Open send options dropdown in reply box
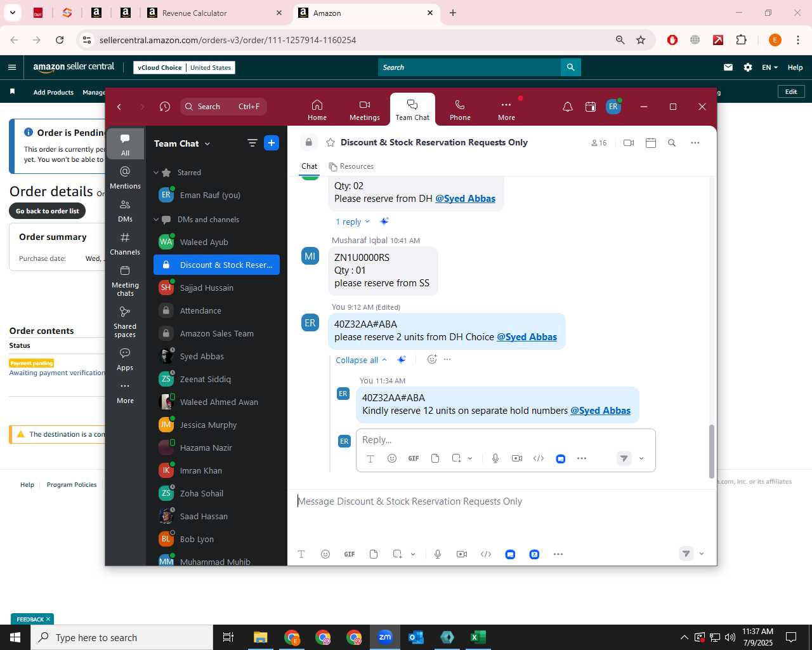812x650 pixels. click(641, 458)
